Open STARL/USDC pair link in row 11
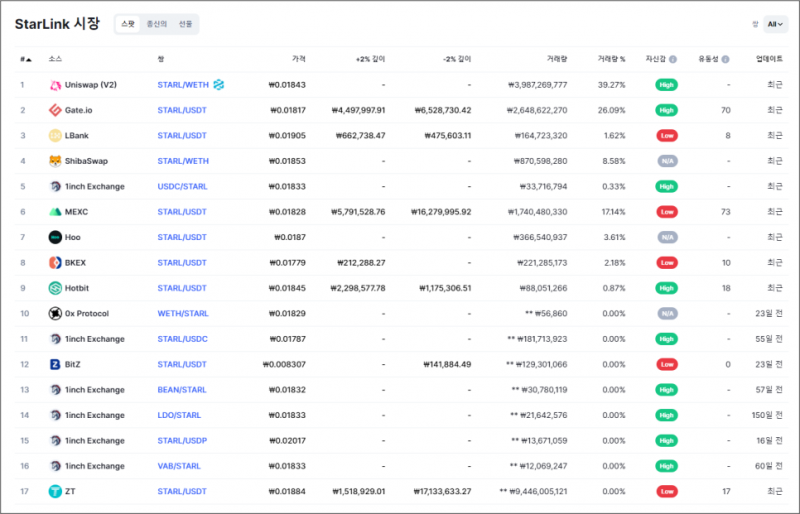Screen dimensions: 800x514 pyautogui.click(x=183, y=339)
